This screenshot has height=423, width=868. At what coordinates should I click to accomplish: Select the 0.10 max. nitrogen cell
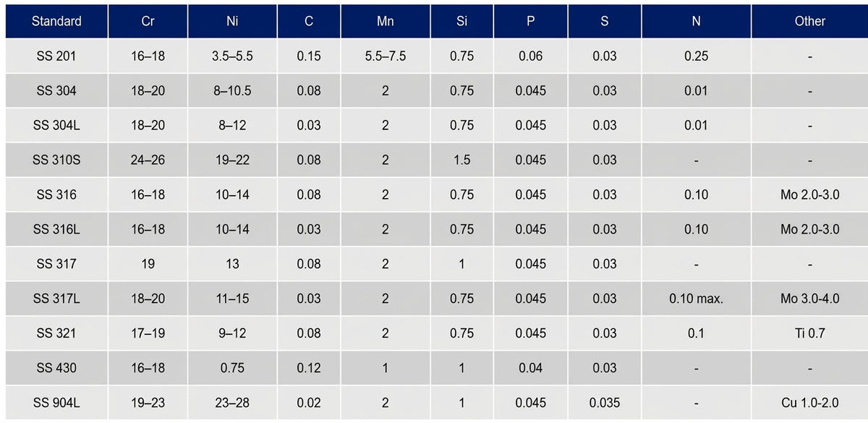coord(696,299)
